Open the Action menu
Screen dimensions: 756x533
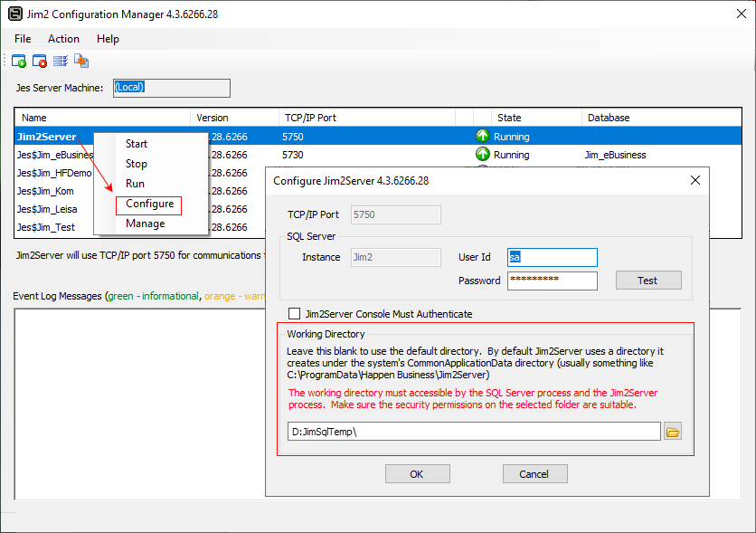pos(63,39)
